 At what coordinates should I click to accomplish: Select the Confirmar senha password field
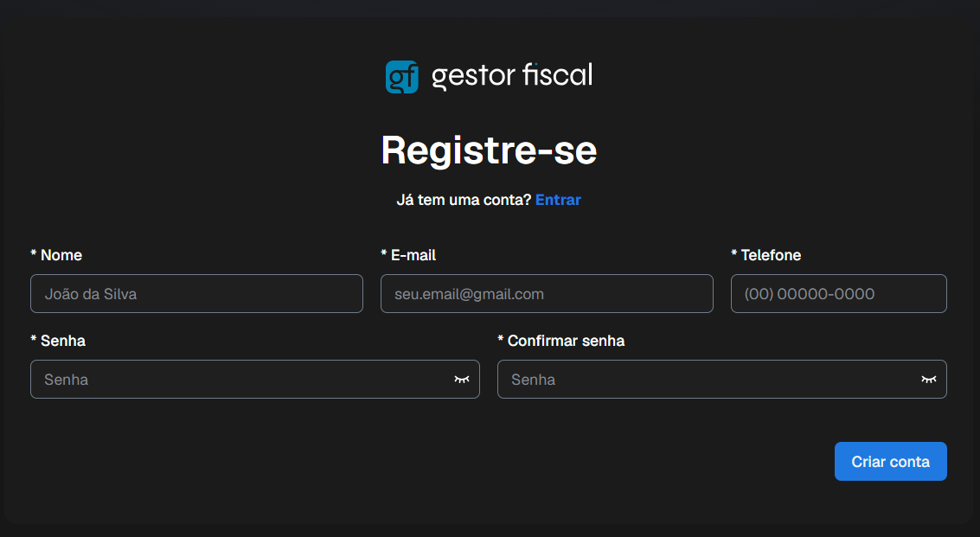click(x=722, y=380)
